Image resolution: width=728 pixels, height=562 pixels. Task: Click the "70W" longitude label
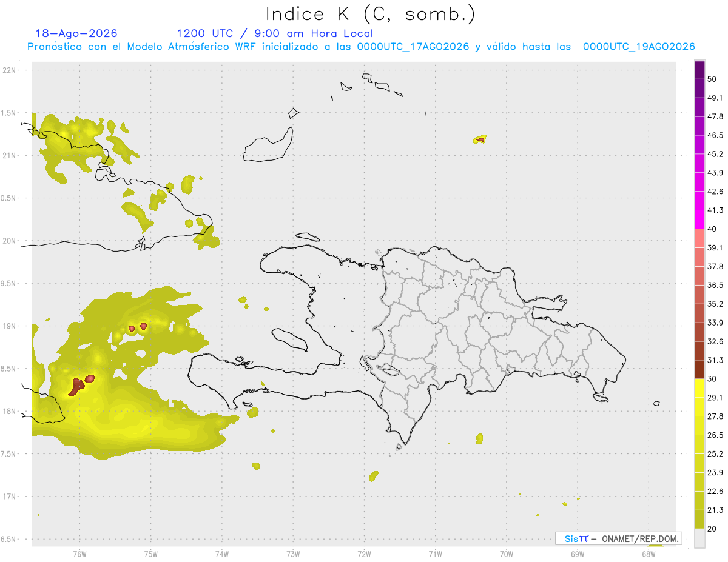[507, 554]
